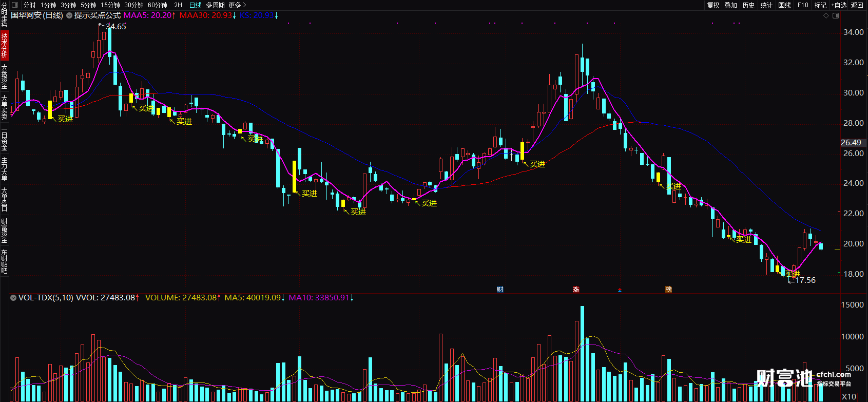The image size is (868, 402).
Task: Open the 历史 history button
Action: [x=748, y=5]
